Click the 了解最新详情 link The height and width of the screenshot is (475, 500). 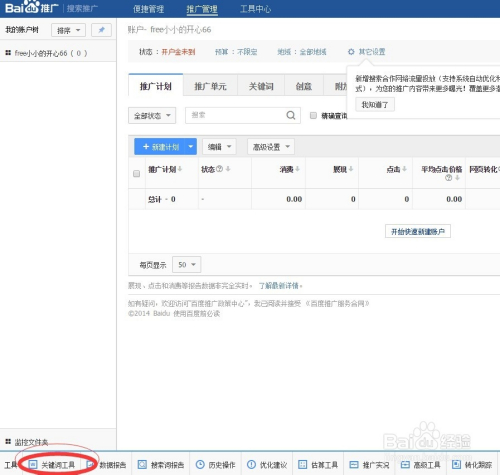point(279,286)
